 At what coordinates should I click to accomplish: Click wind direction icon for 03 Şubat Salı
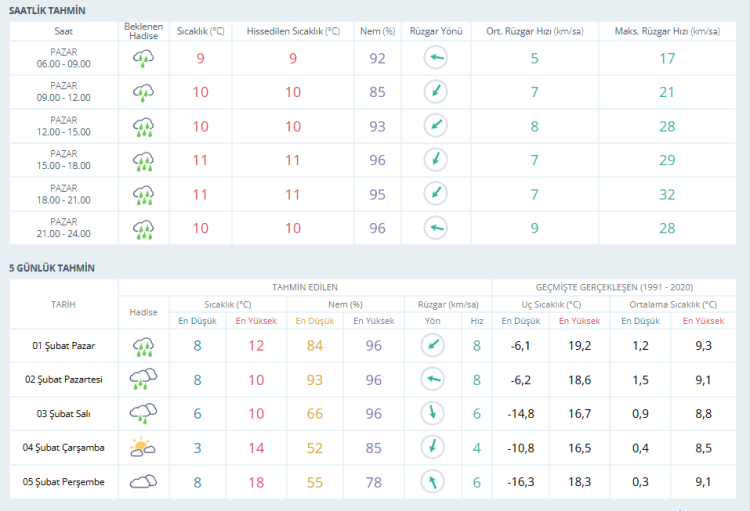433,413
